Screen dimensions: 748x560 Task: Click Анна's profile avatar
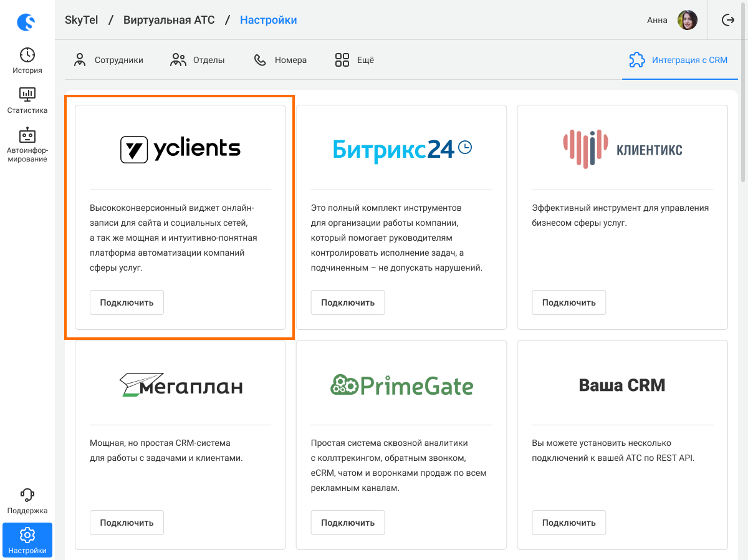click(688, 20)
